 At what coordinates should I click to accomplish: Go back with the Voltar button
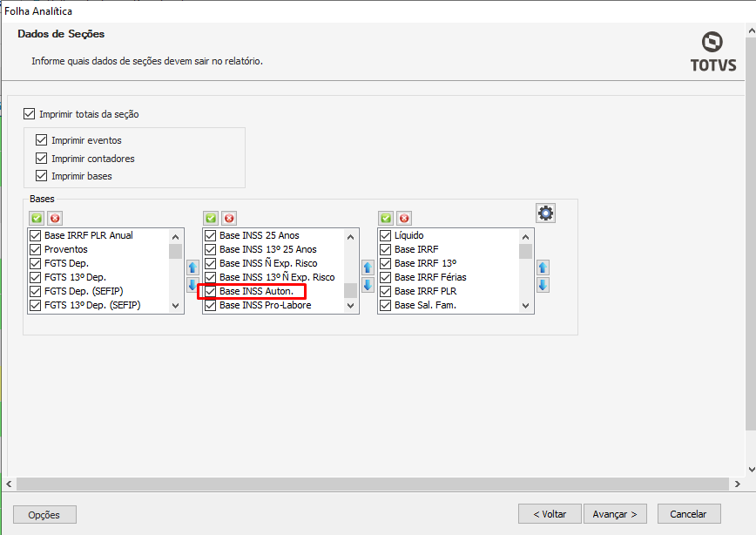tap(550, 514)
